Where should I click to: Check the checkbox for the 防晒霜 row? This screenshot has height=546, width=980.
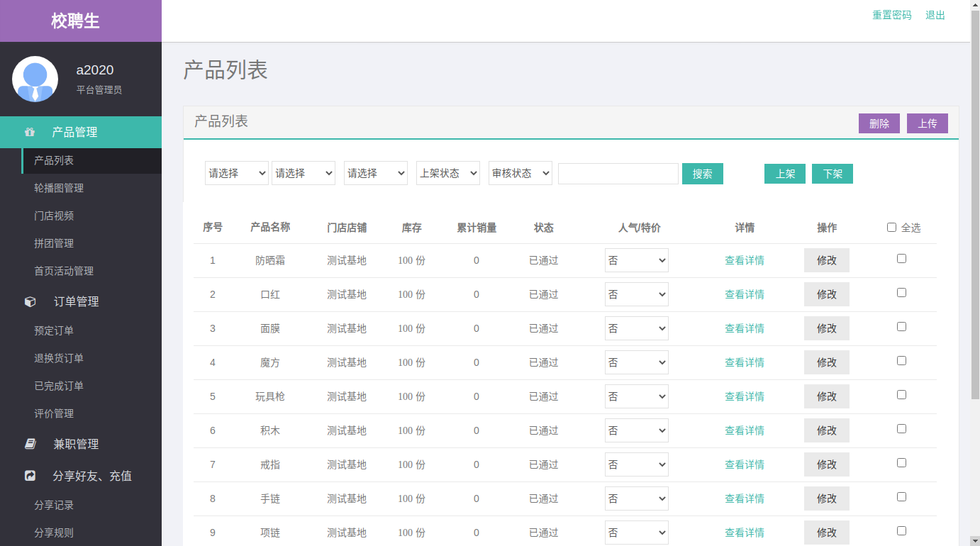click(901, 259)
